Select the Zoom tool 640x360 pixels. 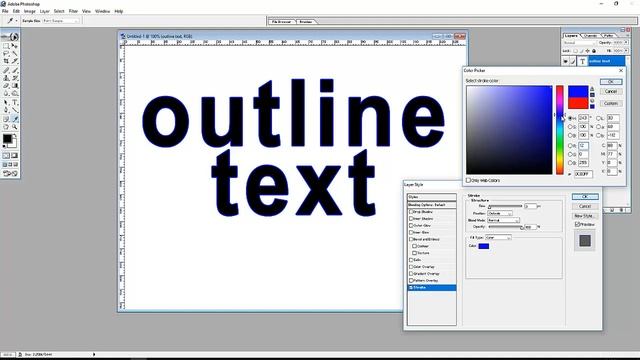coord(15,127)
